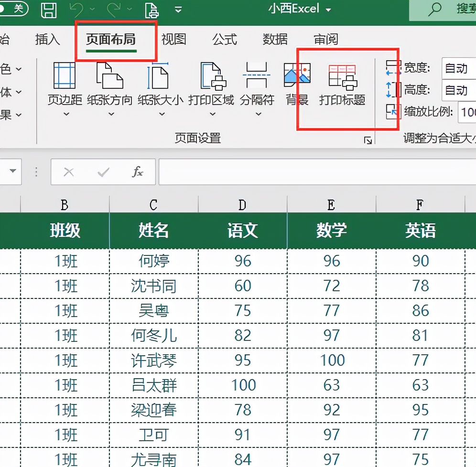Select column E header

pyautogui.click(x=332, y=204)
